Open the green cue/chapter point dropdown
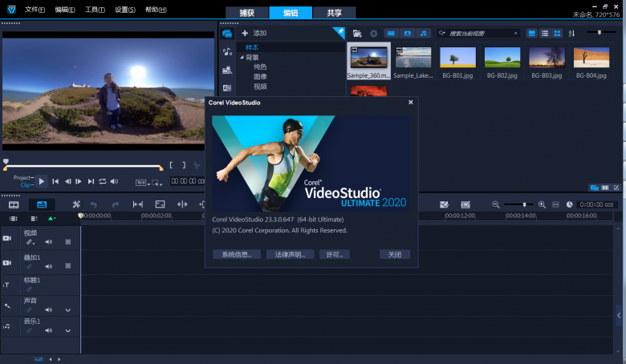Screen dimensions: 626x364 [52, 218]
